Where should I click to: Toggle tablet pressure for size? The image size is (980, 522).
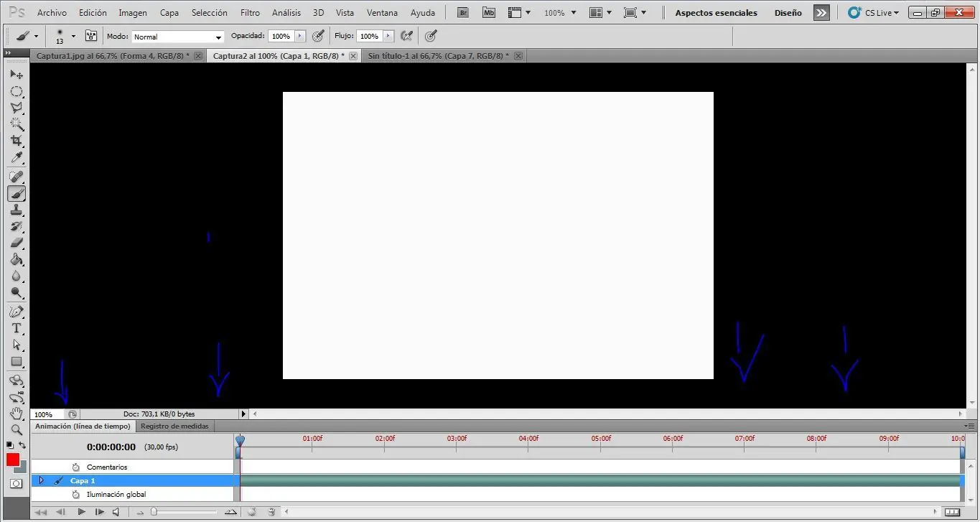pos(431,36)
